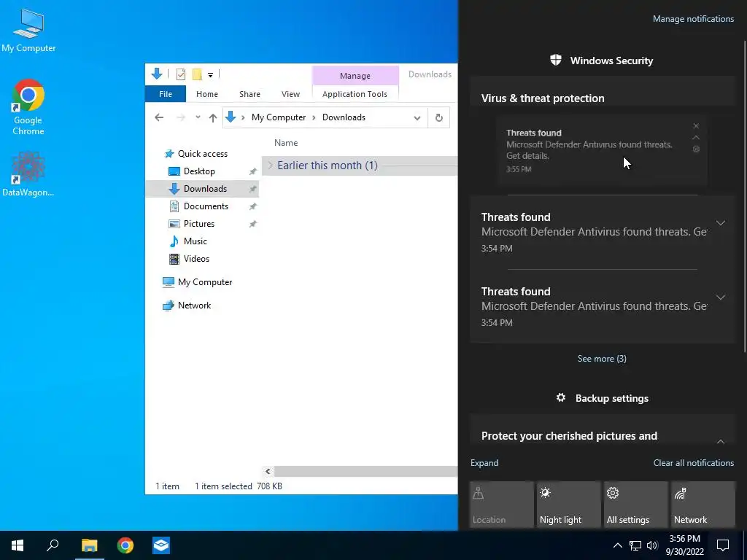Click See more (3) notifications
The image size is (747, 560).
[x=602, y=359]
